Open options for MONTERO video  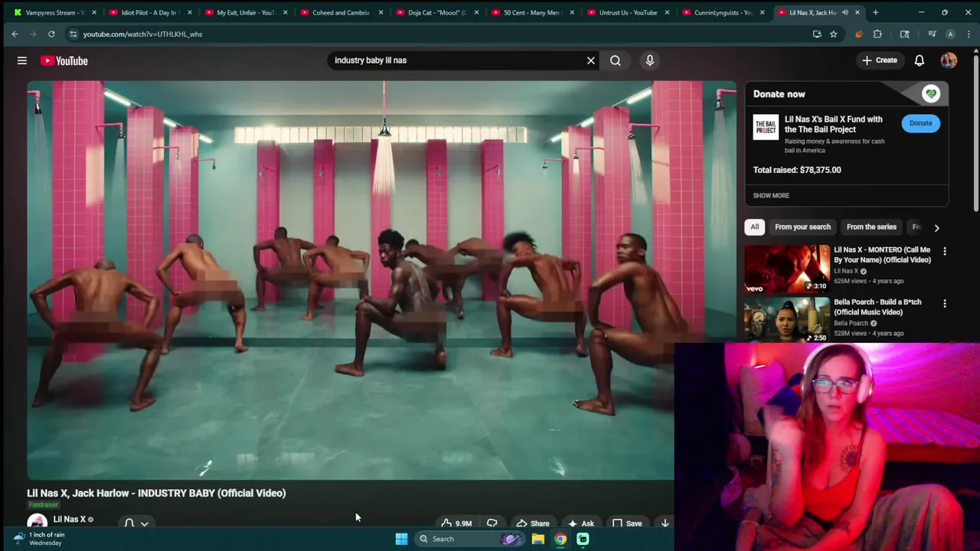(x=944, y=251)
